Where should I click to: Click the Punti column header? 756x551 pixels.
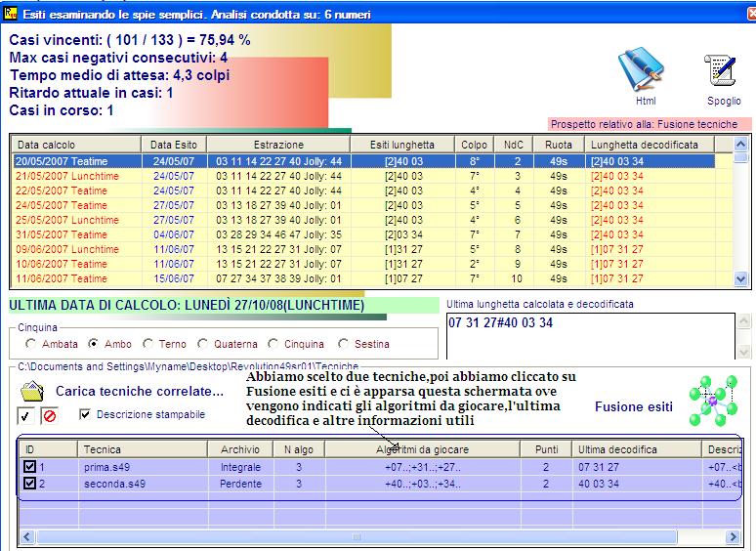tap(546, 449)
